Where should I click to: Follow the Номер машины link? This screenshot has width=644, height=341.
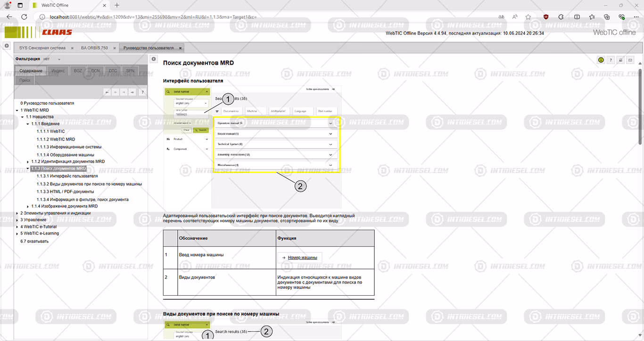click(x=302, y=258)
